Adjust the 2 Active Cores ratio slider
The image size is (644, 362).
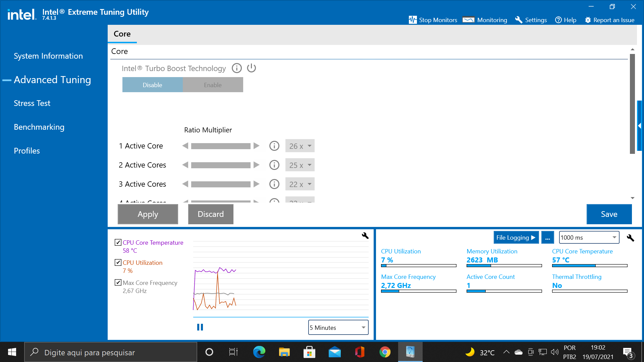click(221, 165)
